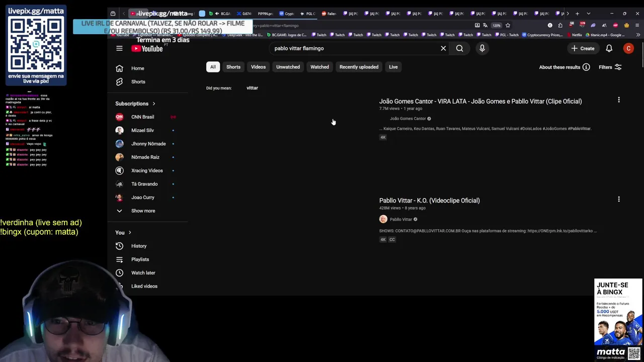Viewport: 644px width, 362px height.
Task: Open the Filters panel
Action: (610, 67)
